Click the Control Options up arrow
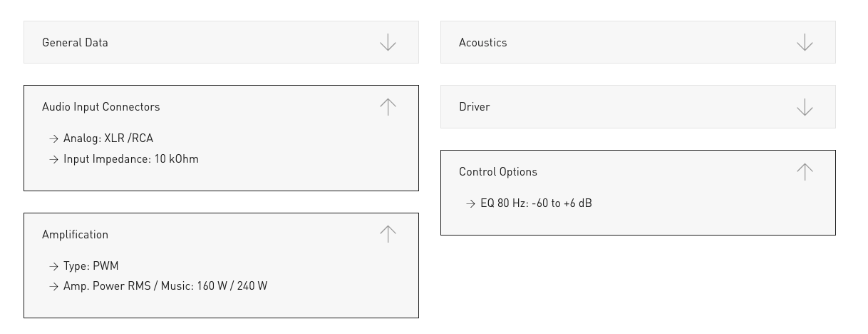 point(805,171)
